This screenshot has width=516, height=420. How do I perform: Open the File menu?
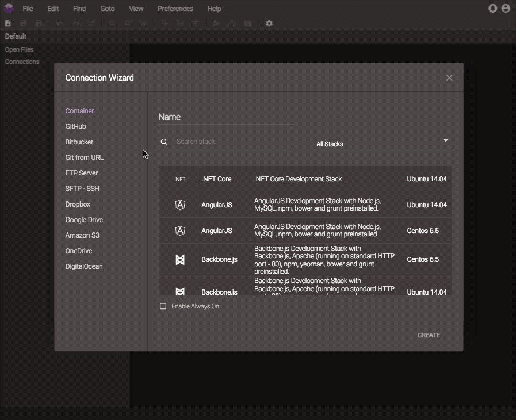pyautogui.click(x=28, y=9)
